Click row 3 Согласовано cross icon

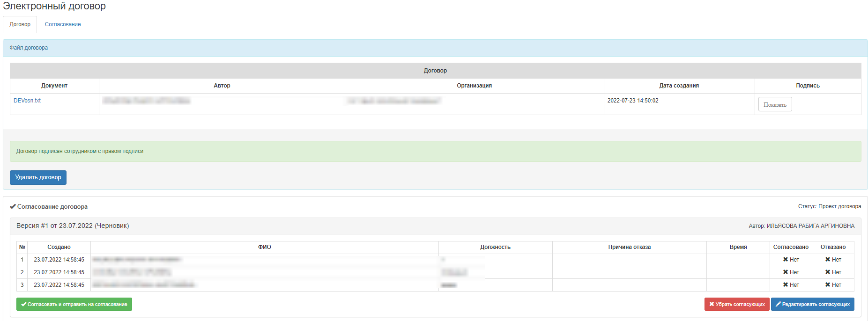tap(786, 285)
